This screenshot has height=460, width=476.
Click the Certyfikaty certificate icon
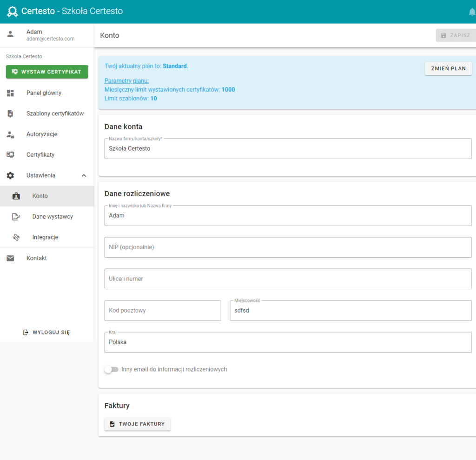pos(10,155)
